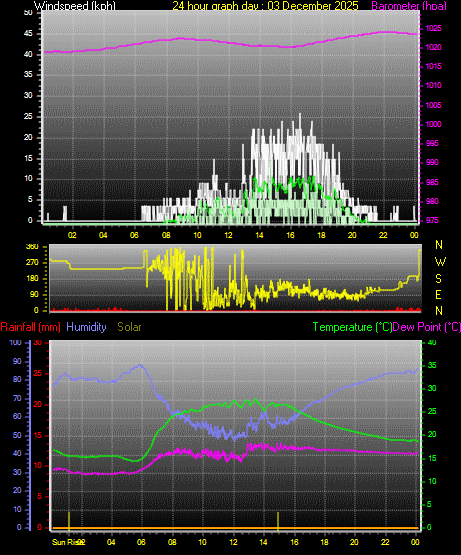Click the S compass direction letter
Viewport: 461px width, 555px height.
pyautogui.click(x=438, y=279)
